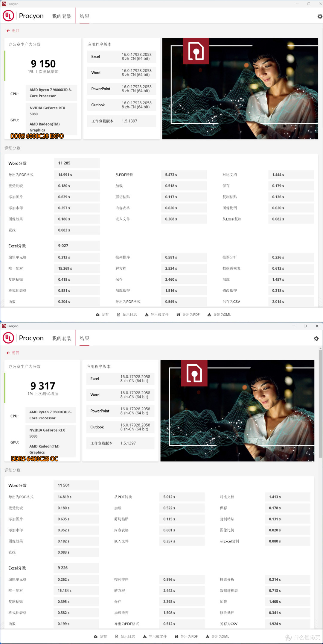Publish result with 发布 in the bottom window
This screenshot has height=644, width=323.
(100, 637)
